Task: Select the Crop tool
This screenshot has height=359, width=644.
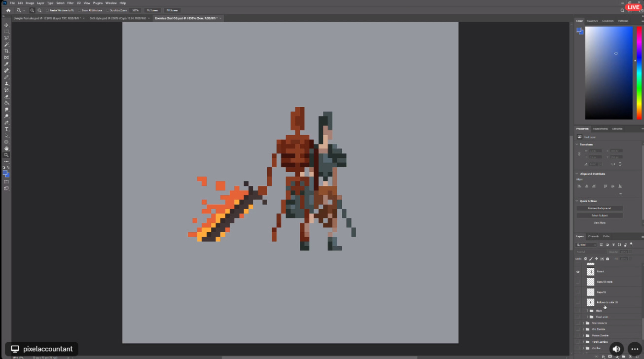Action: [6, 51]
